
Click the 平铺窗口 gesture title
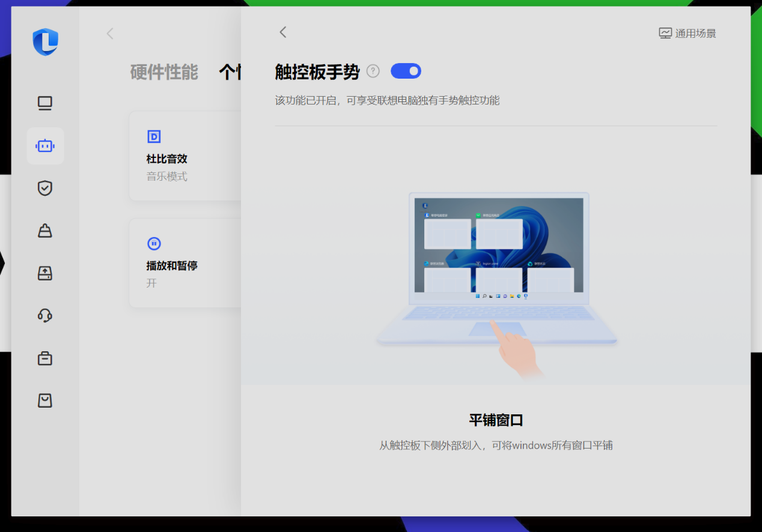496,420
